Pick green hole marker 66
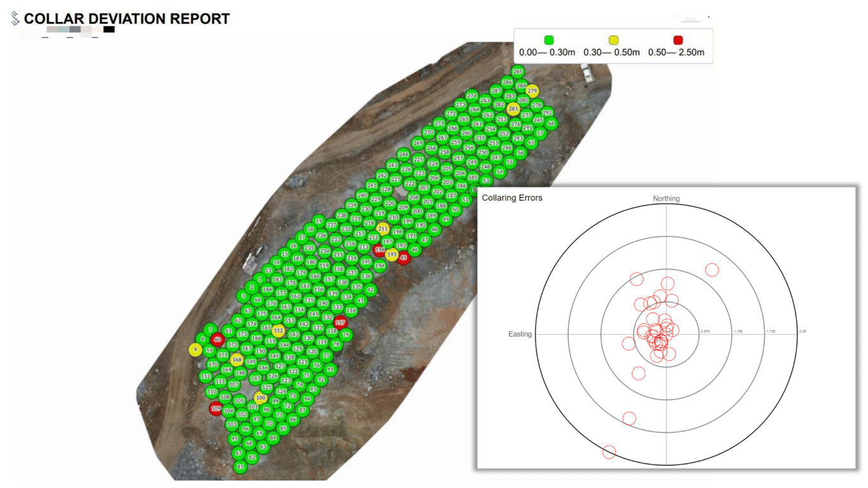Image resolution: width=868 pixels, height=488 pixels. 551,123
